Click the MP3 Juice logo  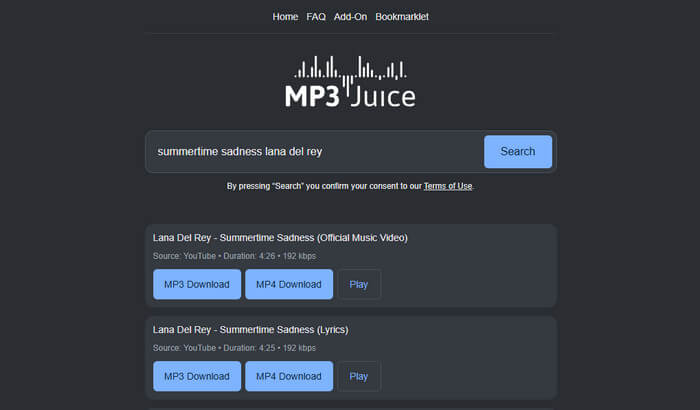350,82
